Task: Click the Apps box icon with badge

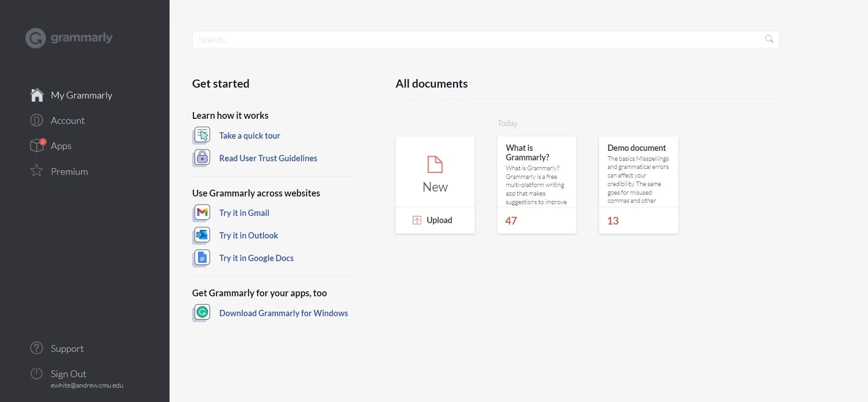Action: coord(37,145)
